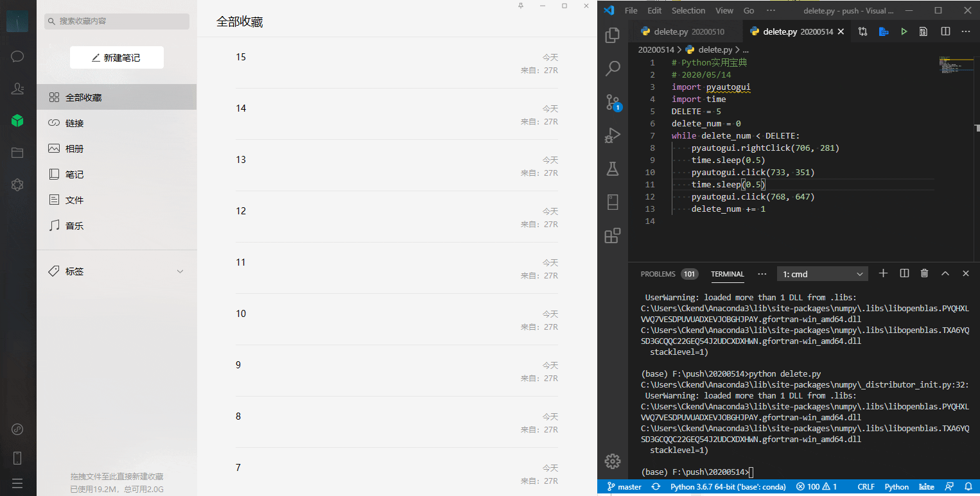Open the '1: cmd' terminal dropdown
Viewport: 980px width, 496px height.
[822, 274]
